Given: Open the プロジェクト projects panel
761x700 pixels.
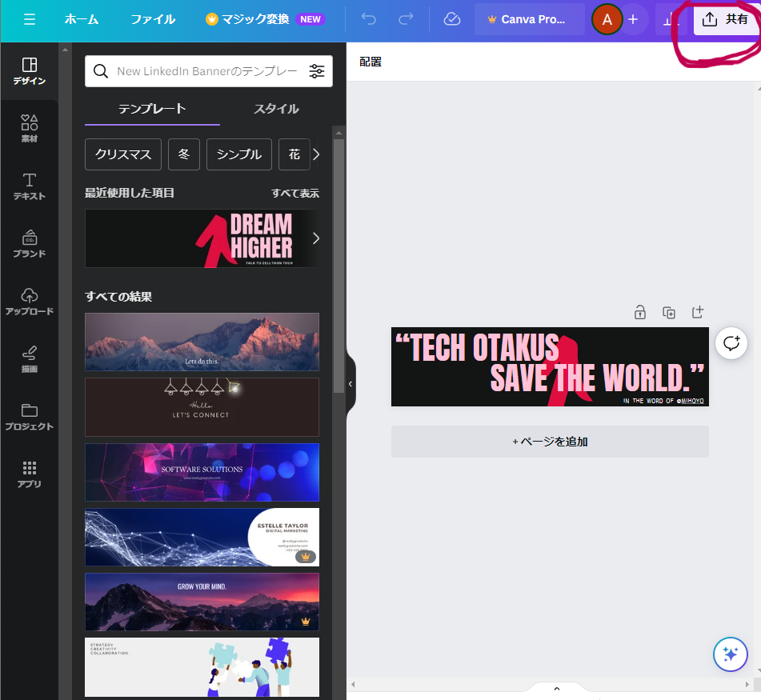Looking at the screenshot, I should [30, 417].
